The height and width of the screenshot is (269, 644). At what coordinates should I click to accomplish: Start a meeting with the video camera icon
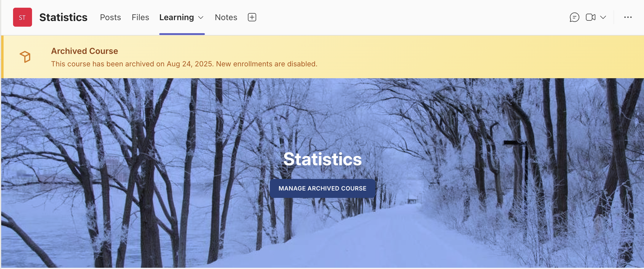click(591, 17)
